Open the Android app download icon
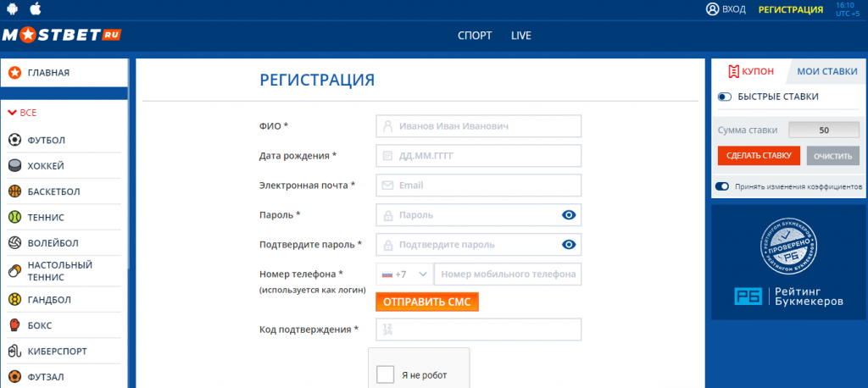Screen dimensions: 868x388 click(x=12, y=8)
